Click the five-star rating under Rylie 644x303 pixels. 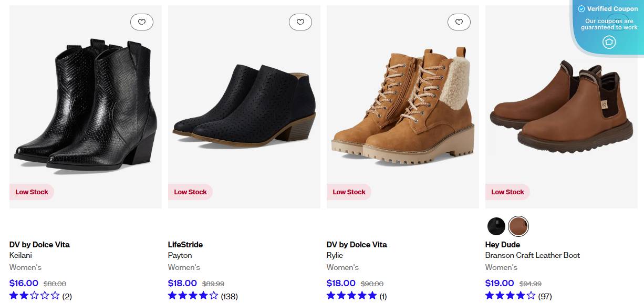(352, 295)
